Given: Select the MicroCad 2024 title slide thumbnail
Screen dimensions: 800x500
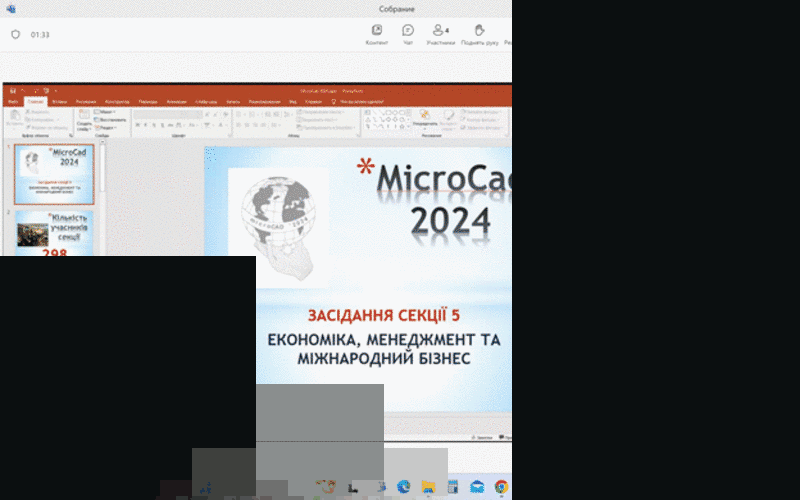Looking at the screenshot, I should pos(55,174).
